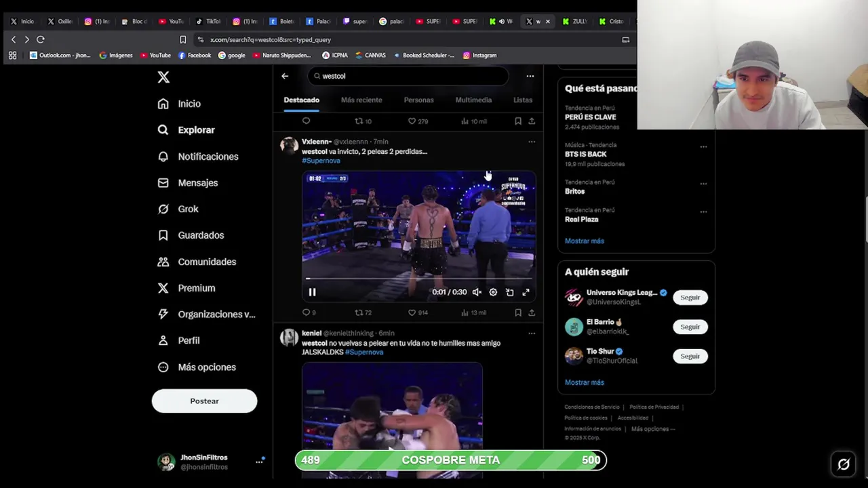This screenshot has width=868, height=488.
Task: Click Mostrar más under trends
Action: pos(584,241)
